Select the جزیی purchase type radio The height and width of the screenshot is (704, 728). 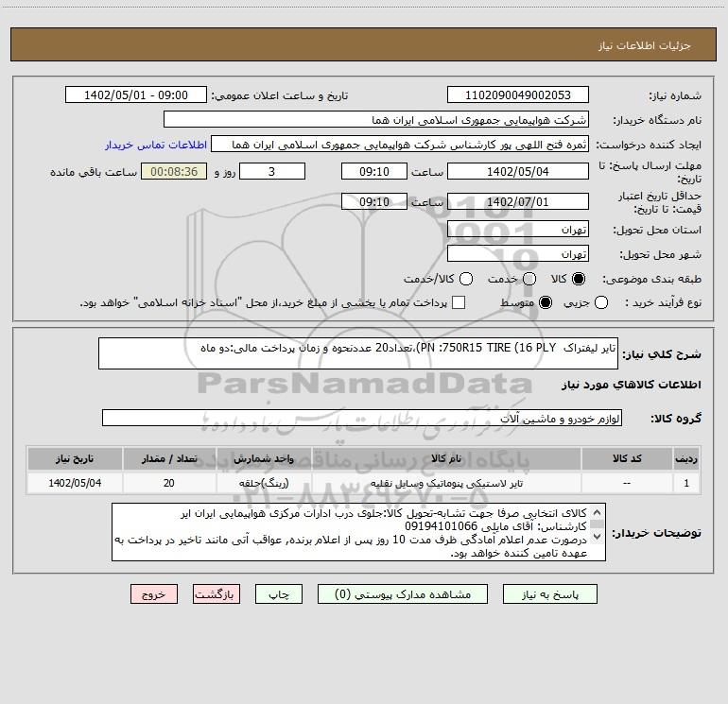coord(600,302)
